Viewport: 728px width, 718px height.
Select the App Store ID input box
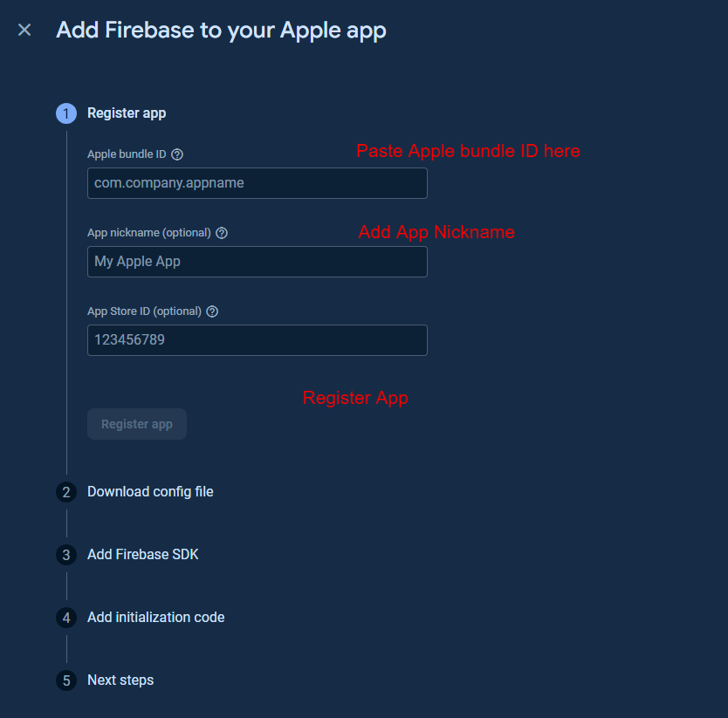tap(257, 340)
